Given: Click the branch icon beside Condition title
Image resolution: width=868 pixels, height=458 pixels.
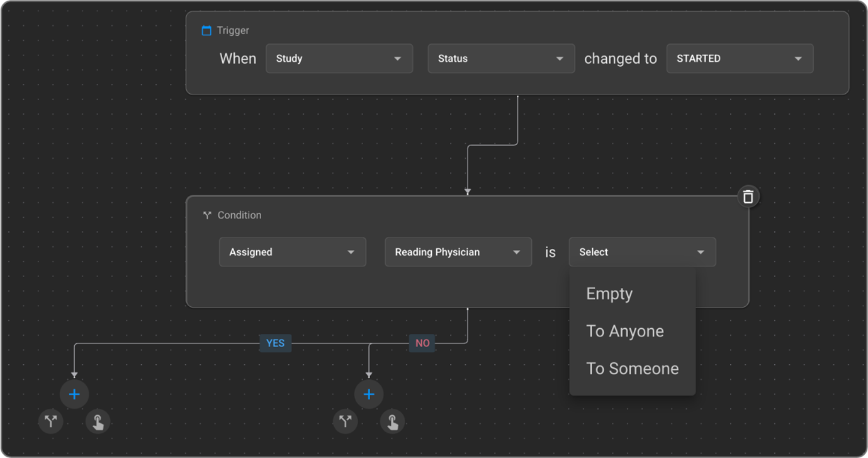Looking at the screenshot, I should [x=207, y=215].
